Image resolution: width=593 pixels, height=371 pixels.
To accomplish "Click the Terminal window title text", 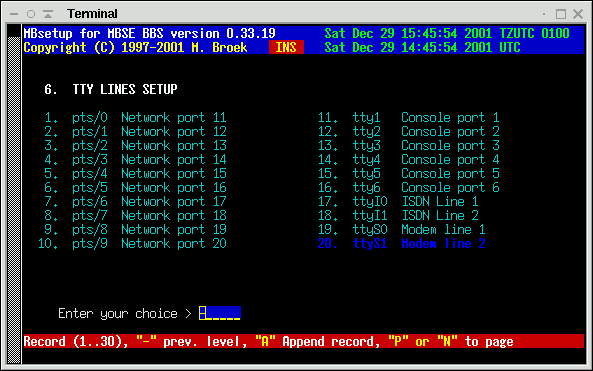I will click(x=92, y=14).
